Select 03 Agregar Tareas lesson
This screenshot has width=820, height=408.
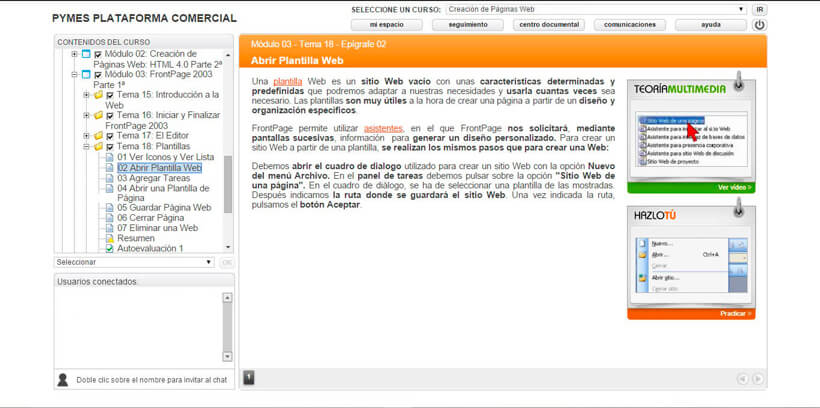point(154,178)
